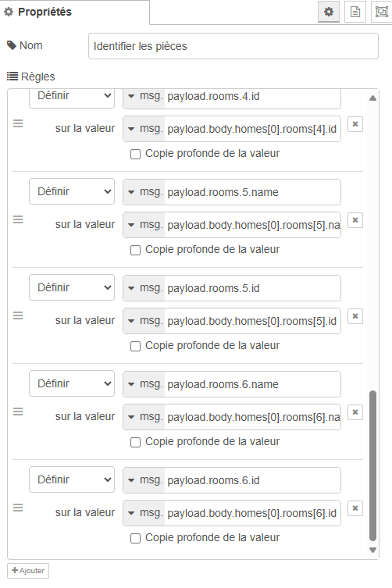Image resolution: width=392 pixels, height=588 pixels.
Task: Open Définir dropdown for rooms.6.id rule
Action: (x=72, y=479)
